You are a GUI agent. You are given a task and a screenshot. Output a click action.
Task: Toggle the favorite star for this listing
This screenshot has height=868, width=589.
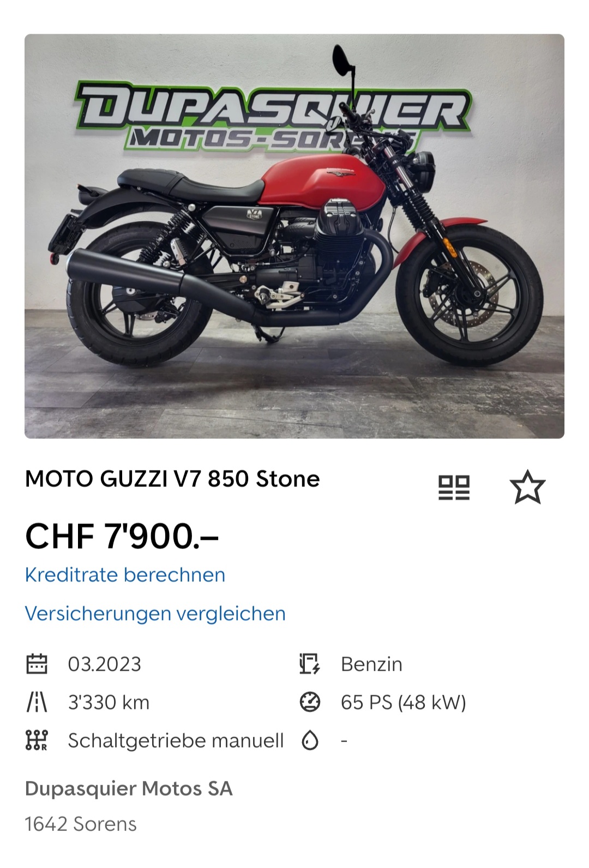click(x=527, y=487)
